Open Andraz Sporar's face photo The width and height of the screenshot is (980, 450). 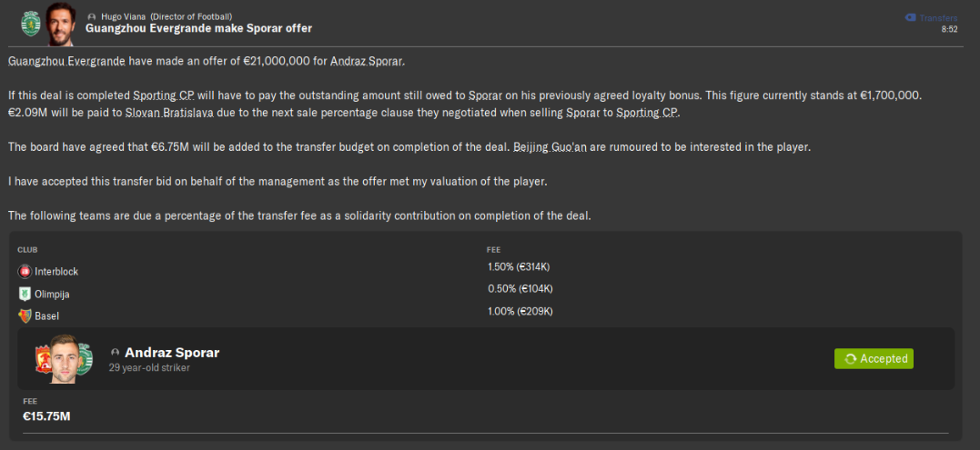(66, 359)
